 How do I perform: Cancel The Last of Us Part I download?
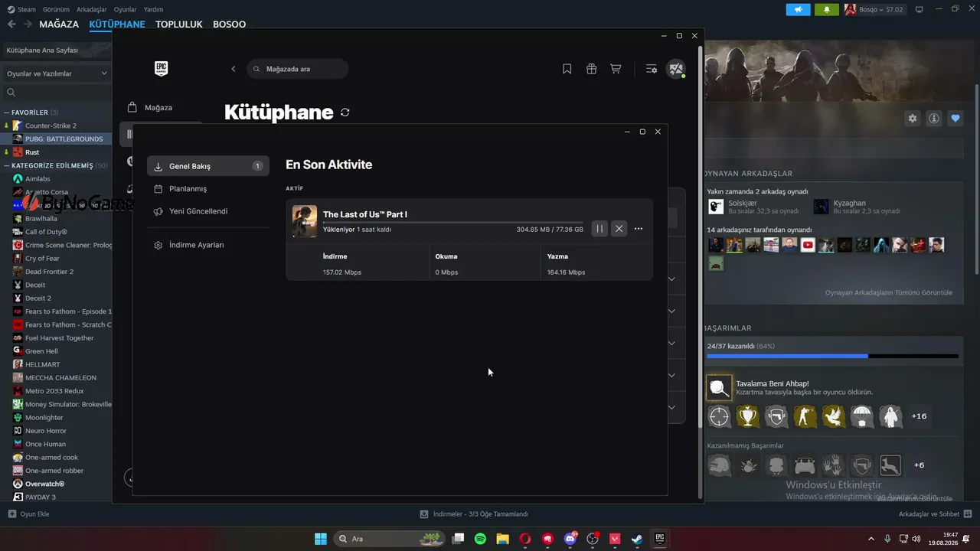[619, 228]
